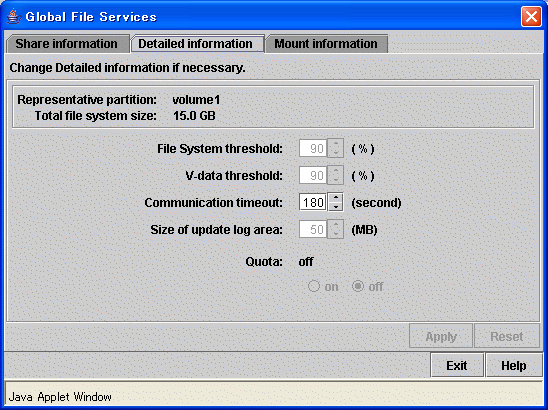Click V-data threshold up arrow
This screenshot has height=410, width=548.
pos(336,171)
